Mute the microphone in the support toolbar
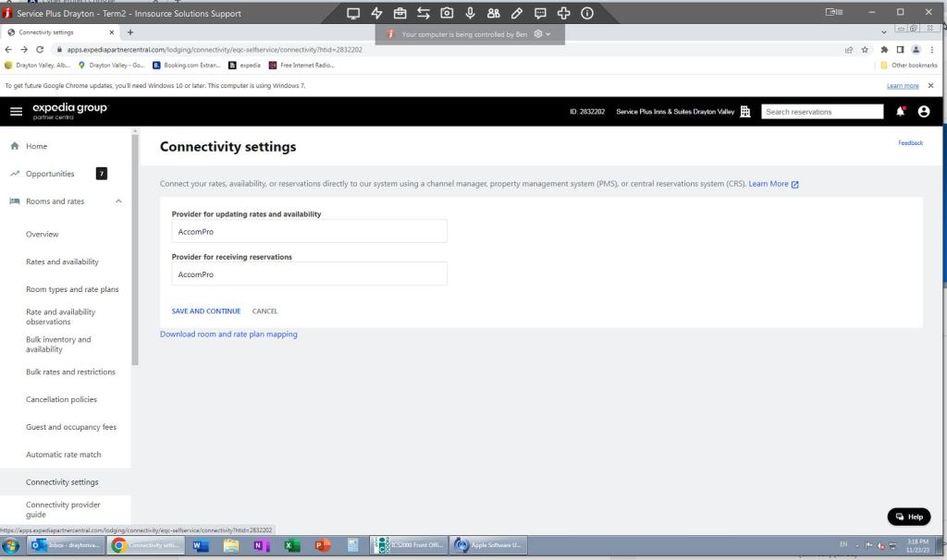Viewport: 947px width, 560px height. [x=470, y=13]
